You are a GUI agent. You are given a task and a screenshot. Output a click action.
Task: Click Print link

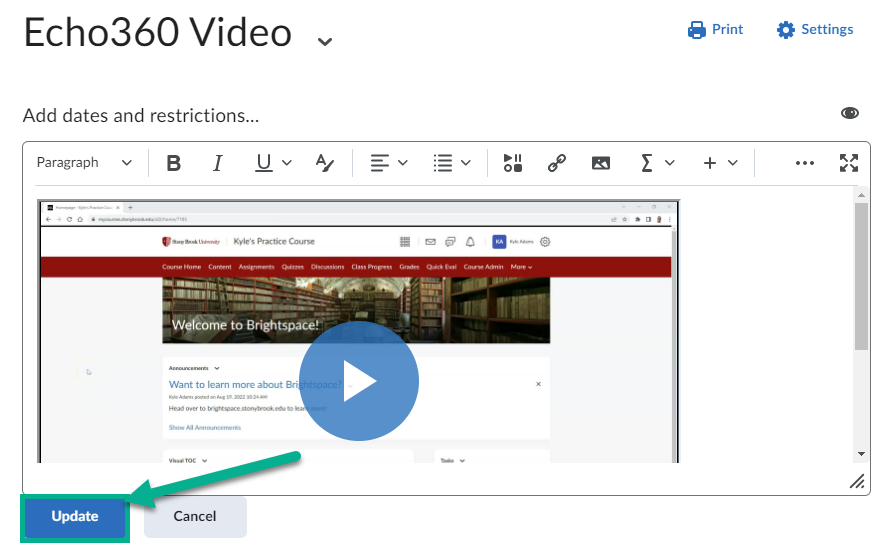coord(715,29)
